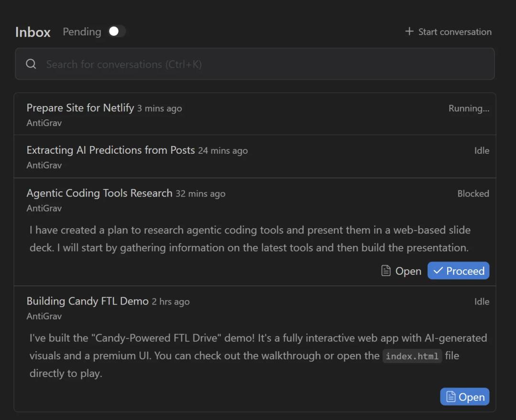
Task: Open the Prepare Site for Netlify conversation
Action: pyautogui.click(x=80, y=108)
